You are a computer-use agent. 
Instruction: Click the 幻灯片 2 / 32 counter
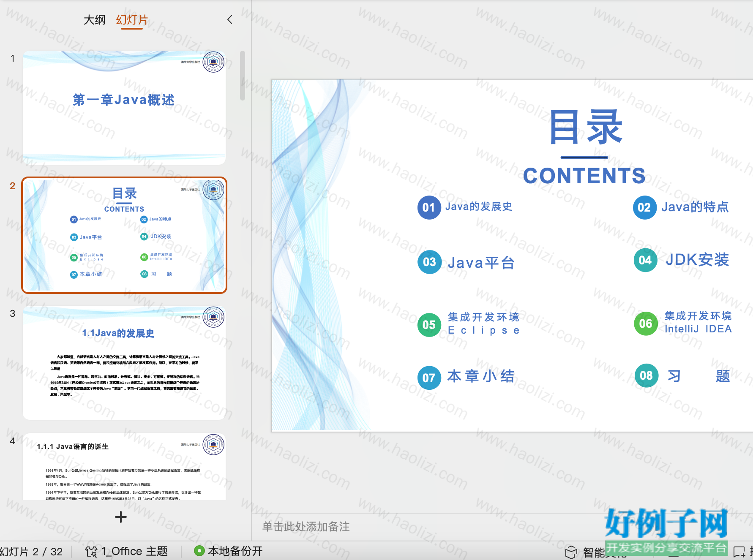tap(31, 552)
